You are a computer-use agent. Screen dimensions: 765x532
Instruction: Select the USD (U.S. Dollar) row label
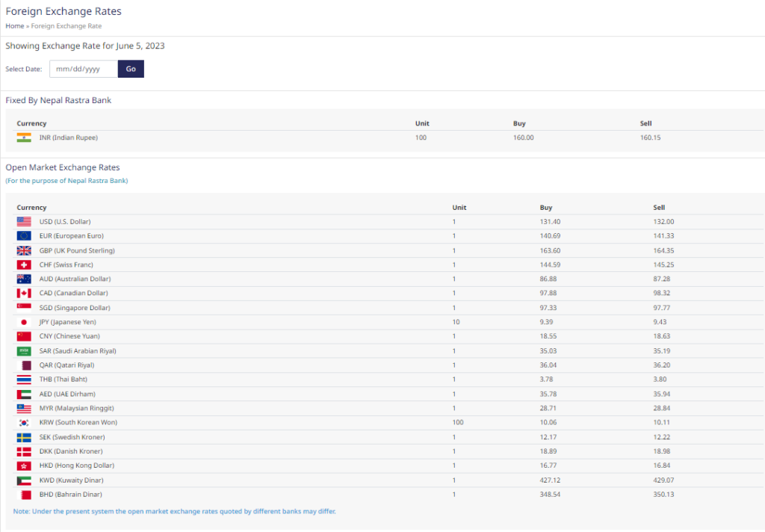pos(64,222)
